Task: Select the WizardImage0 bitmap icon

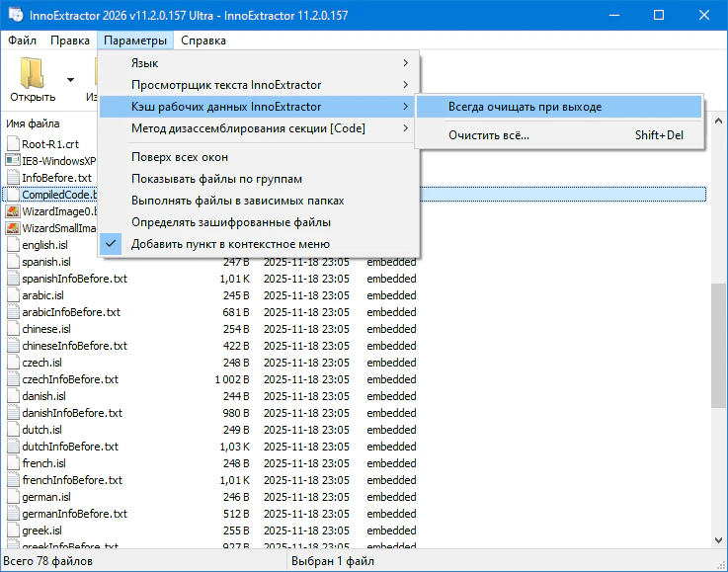Action: tap(13, 211)
